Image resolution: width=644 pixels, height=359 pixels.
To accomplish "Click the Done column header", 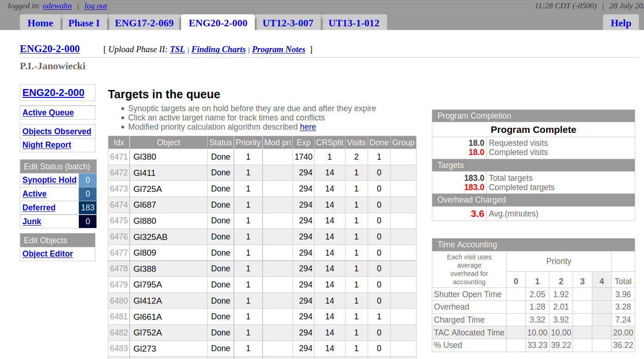I will [x=379, y=143].
